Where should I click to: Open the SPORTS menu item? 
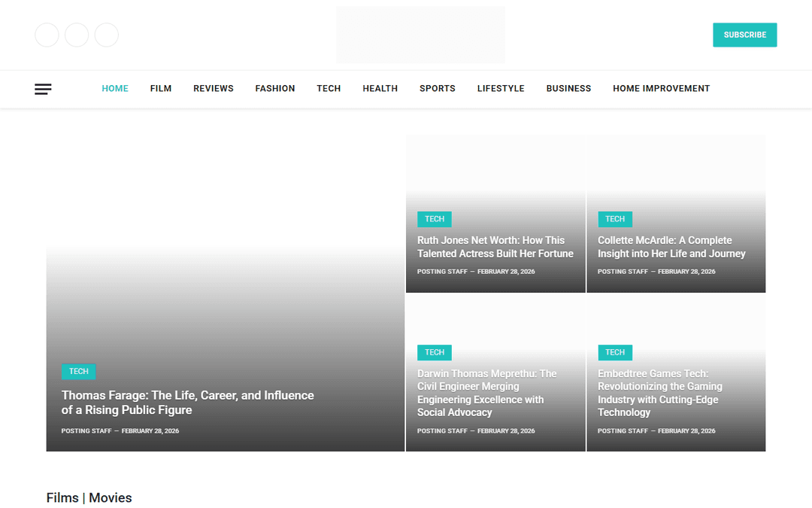[x=438, y=89]
